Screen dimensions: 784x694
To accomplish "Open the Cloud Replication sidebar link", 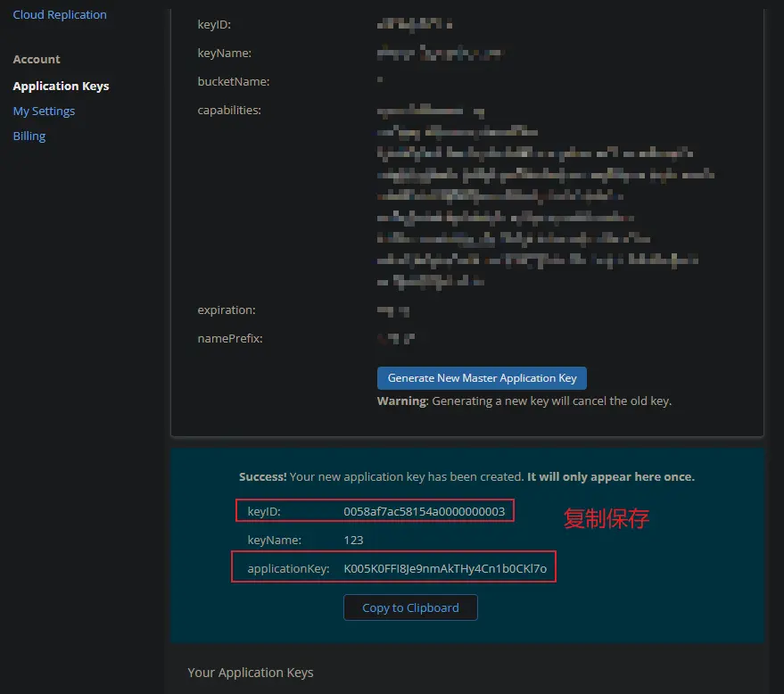I will (x=60, y=14).
